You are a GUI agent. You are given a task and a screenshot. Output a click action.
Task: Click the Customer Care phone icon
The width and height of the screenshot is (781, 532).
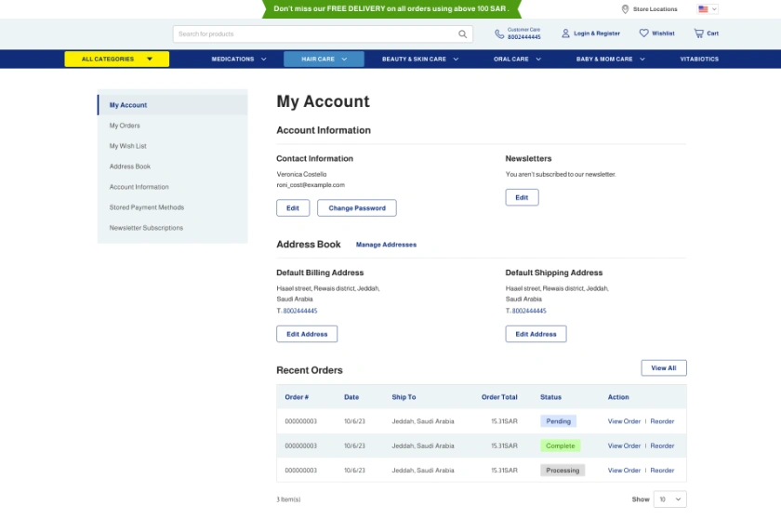point(499,33)
